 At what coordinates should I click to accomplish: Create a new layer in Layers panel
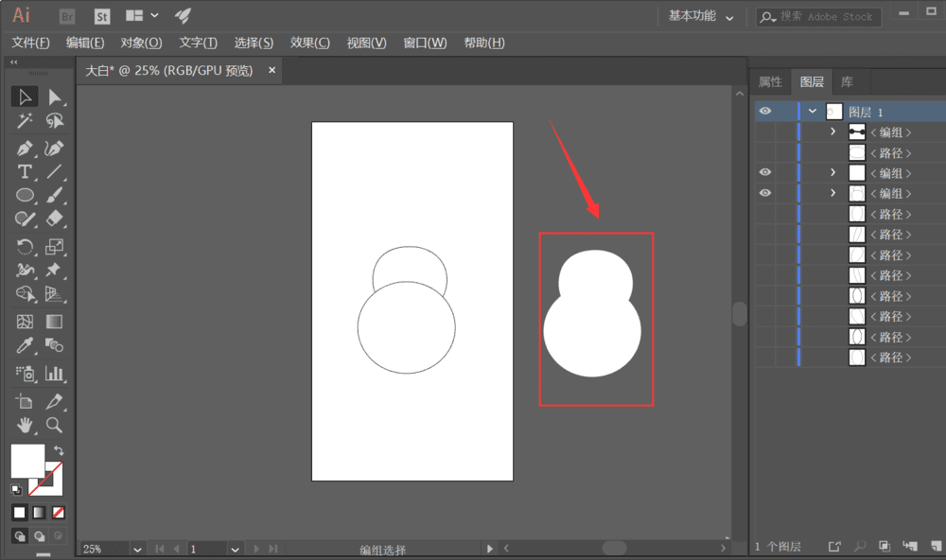click(936, 546)
